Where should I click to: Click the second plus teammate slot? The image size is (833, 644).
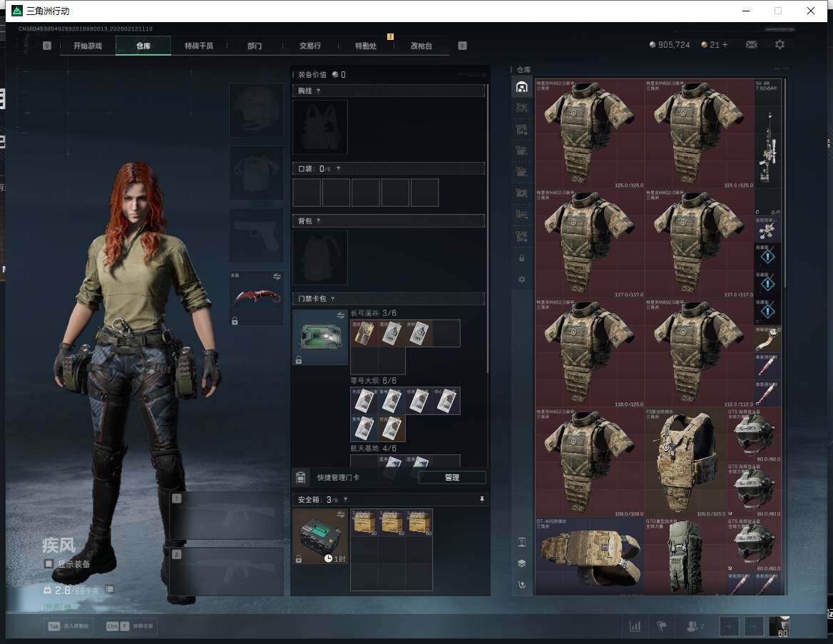point(753,626)
